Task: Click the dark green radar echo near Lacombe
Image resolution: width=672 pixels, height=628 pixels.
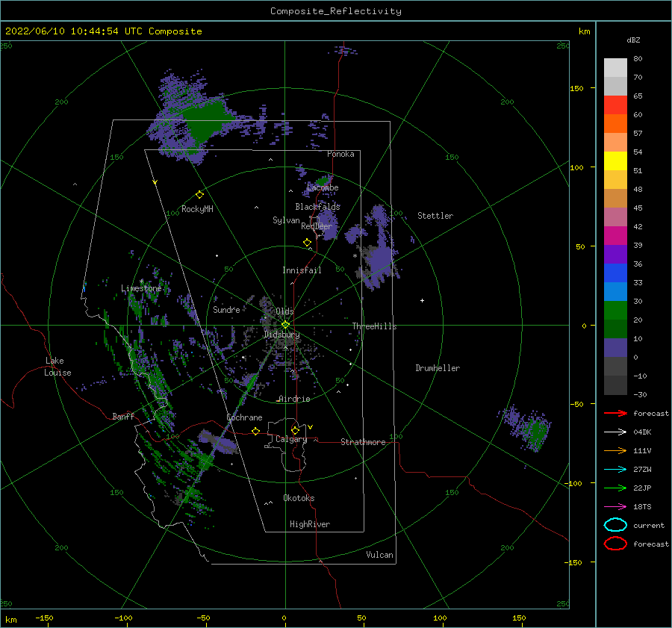Action: [x=323, y=181]
